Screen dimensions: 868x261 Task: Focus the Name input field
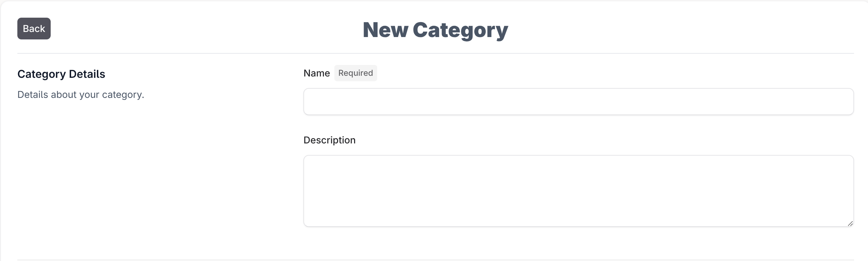click(579, 102)
